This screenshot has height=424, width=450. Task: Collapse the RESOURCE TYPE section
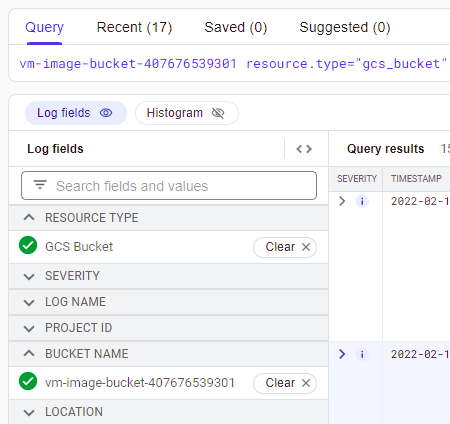[x=168, y=218]
